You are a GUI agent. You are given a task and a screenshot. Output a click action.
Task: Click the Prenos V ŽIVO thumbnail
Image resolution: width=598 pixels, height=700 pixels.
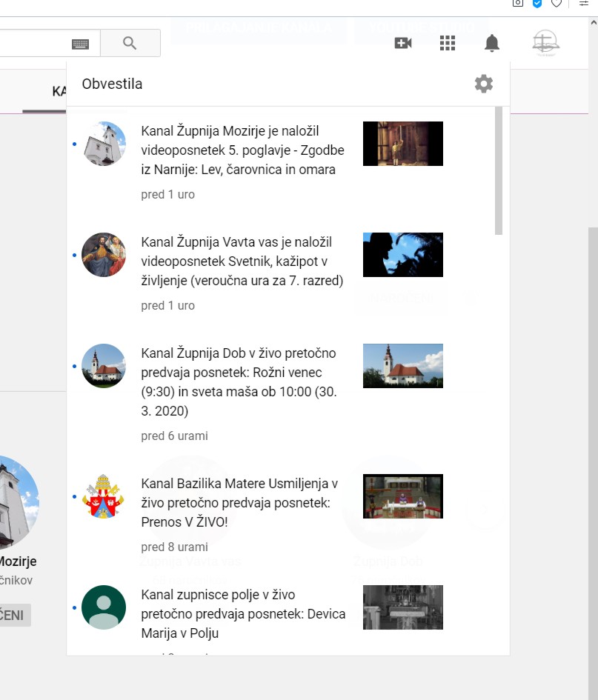402,496
